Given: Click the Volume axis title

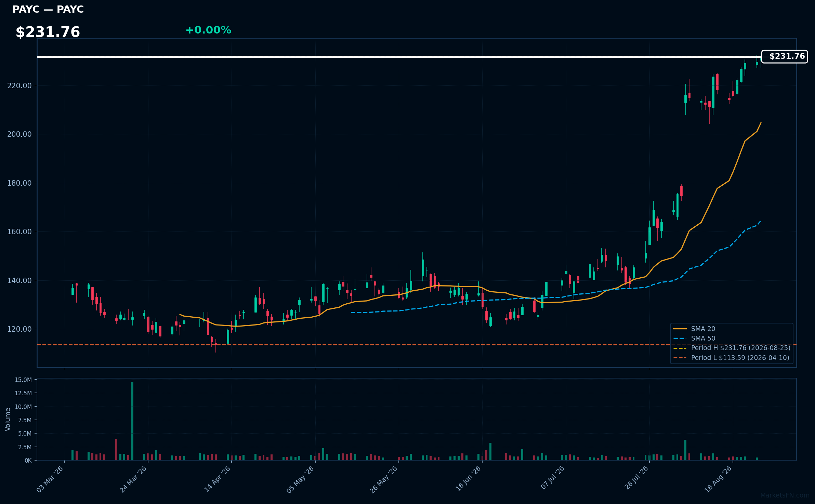Looking at the screenshot, I should (x=8, y=419).
